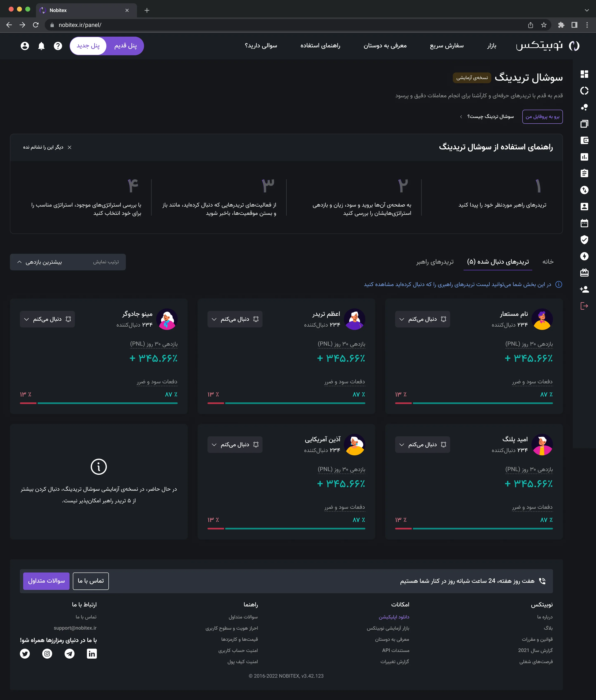This screenshot has height=700, width=596.
Task: Open راهنمای استفاده in the header
Action: tap(320, 46)
